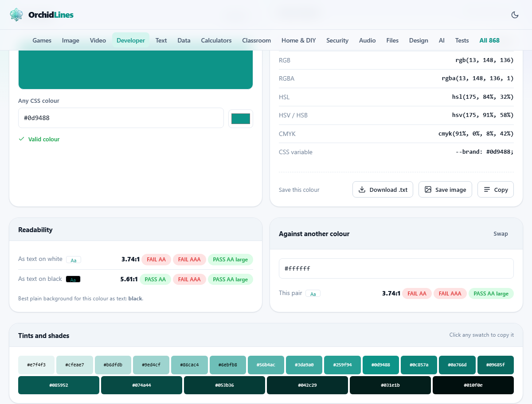Swap the two comparison colours

tap(501, 234)
